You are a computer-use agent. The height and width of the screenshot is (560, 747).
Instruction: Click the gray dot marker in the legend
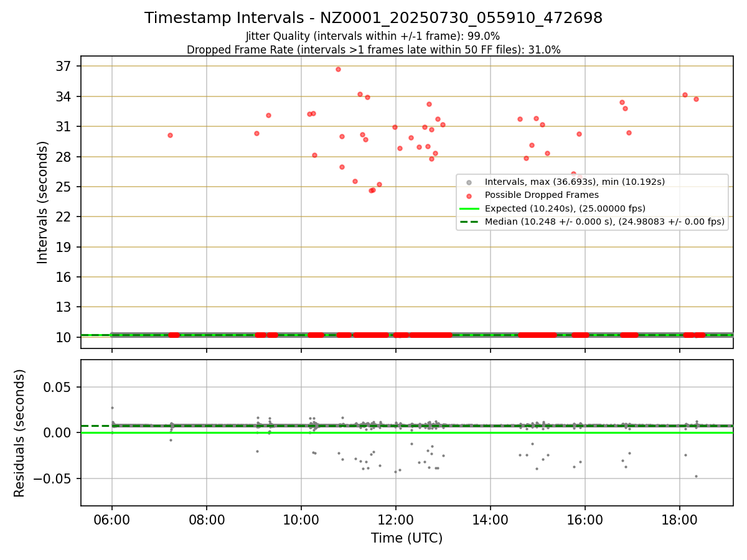click(469, 182)
